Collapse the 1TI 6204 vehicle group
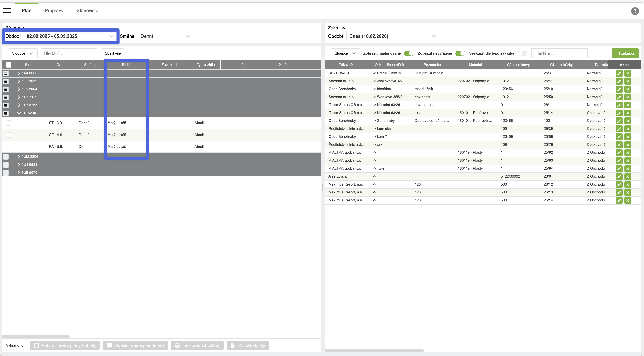This screenshot has height=356, width=644. [x=19, y=113]
